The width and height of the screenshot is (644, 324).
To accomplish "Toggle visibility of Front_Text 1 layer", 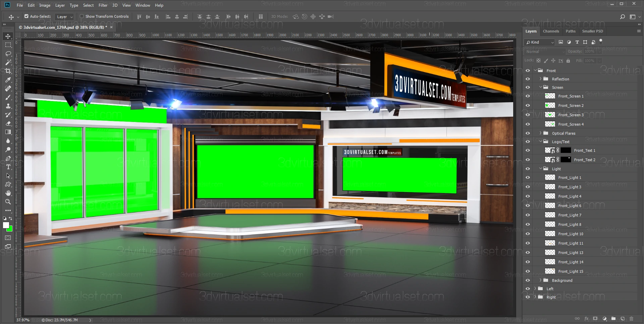I will click(x=528, y=150).
